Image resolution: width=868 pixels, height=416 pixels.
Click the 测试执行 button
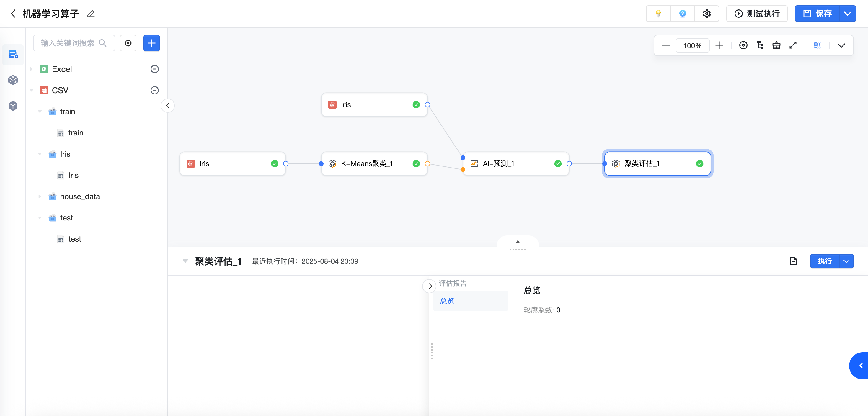[757, 14]
